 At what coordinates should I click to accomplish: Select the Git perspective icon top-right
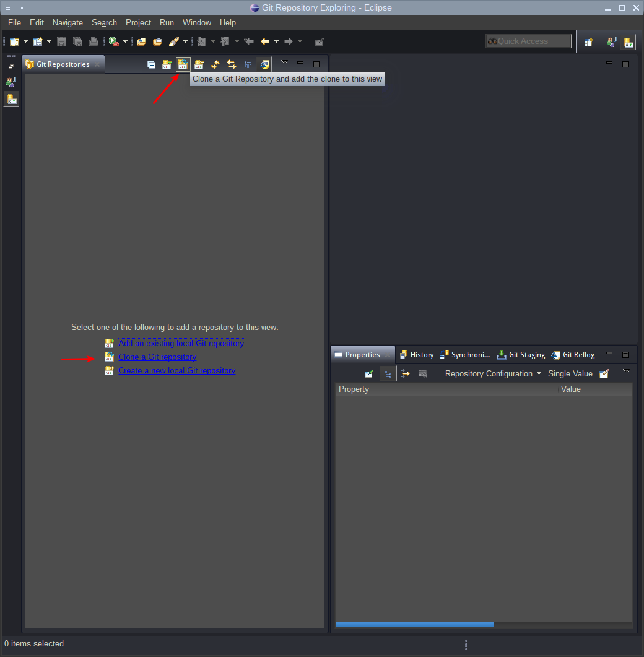point(629,42)
